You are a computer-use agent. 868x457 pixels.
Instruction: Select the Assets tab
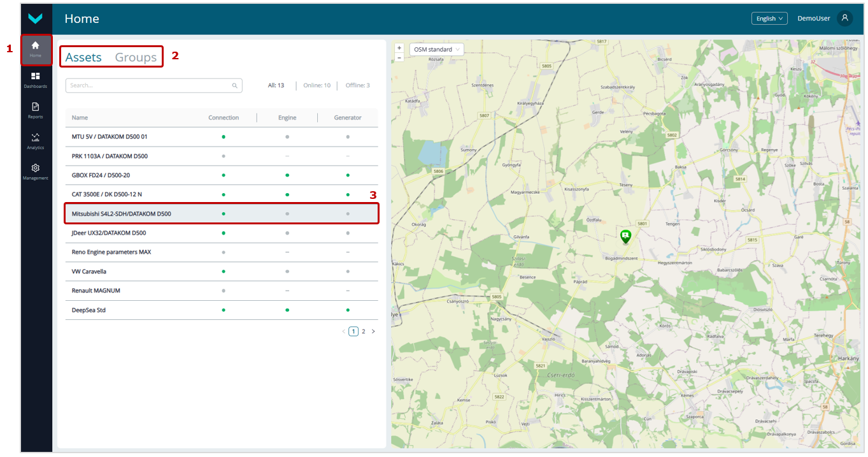83,57
